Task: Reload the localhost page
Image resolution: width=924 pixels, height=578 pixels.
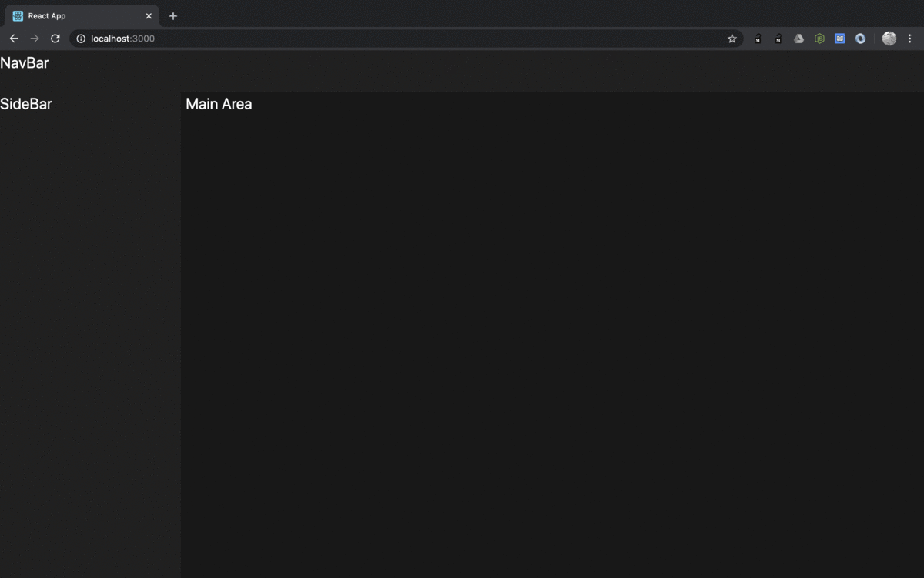Action: tap(55, 39)
